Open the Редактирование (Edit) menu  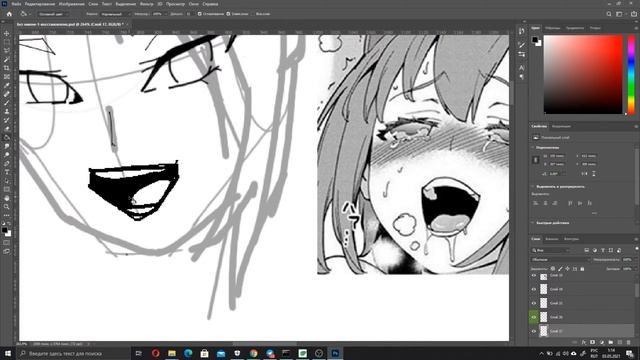pos(40,4)
